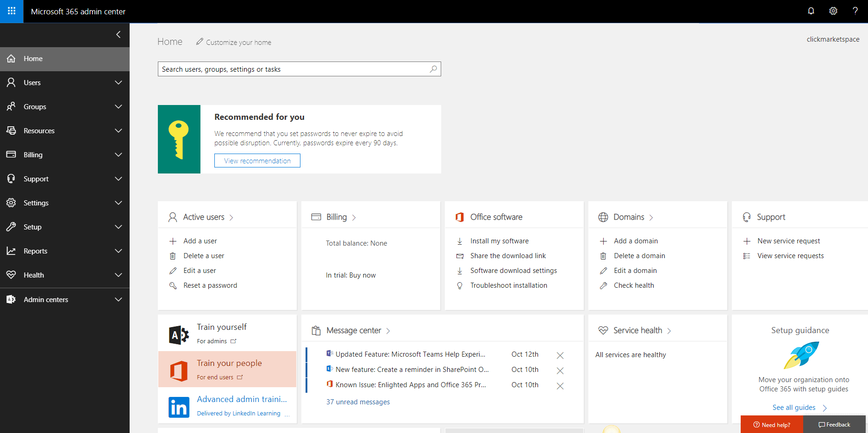This screenshot has width=868, height=433.
Task: Open the settings gear in top bar
Action: tap(833, 11)
